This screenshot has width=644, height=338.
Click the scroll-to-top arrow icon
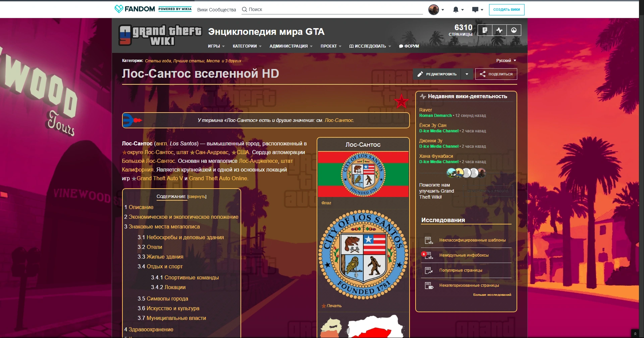pos(635,334)
